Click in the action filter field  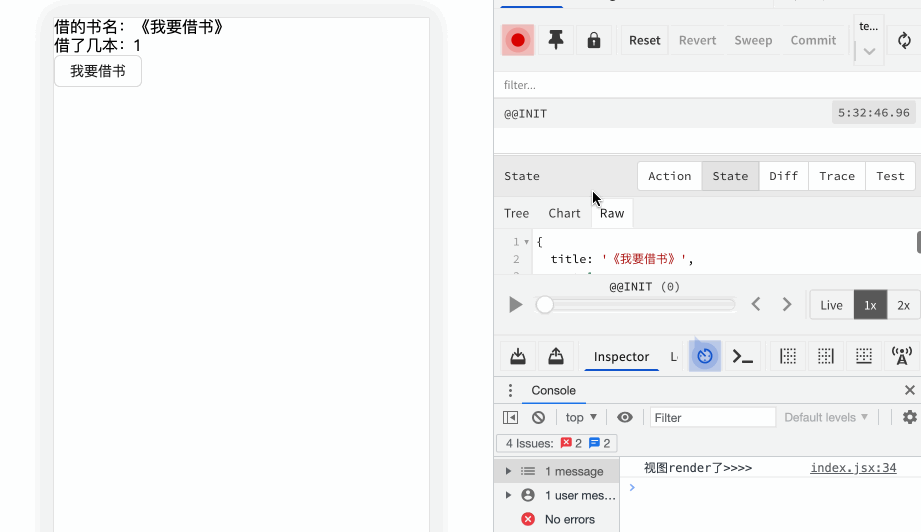pyautogui.click(x=707, y=85)
